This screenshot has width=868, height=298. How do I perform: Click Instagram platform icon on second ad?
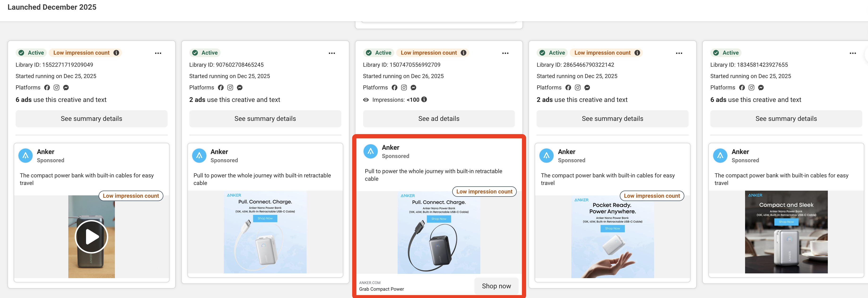[x=230, y=88]
